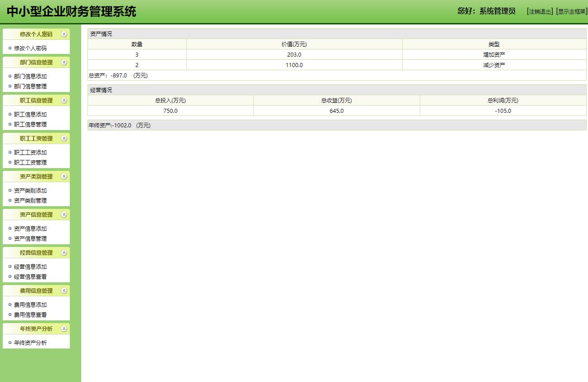Viewport: 588px width, 382px height.
Task: Click the bullet icon beside 费用信息添加
Action: 10,305
